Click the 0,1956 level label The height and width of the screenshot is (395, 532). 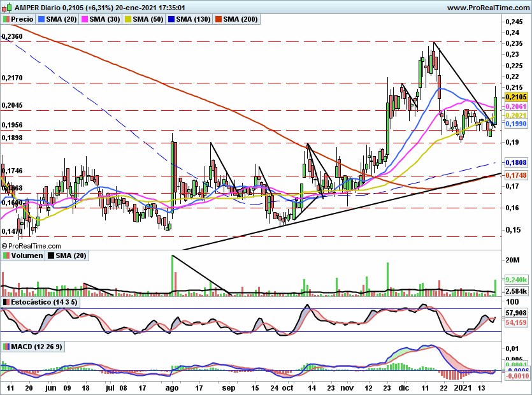pos(12,126)
